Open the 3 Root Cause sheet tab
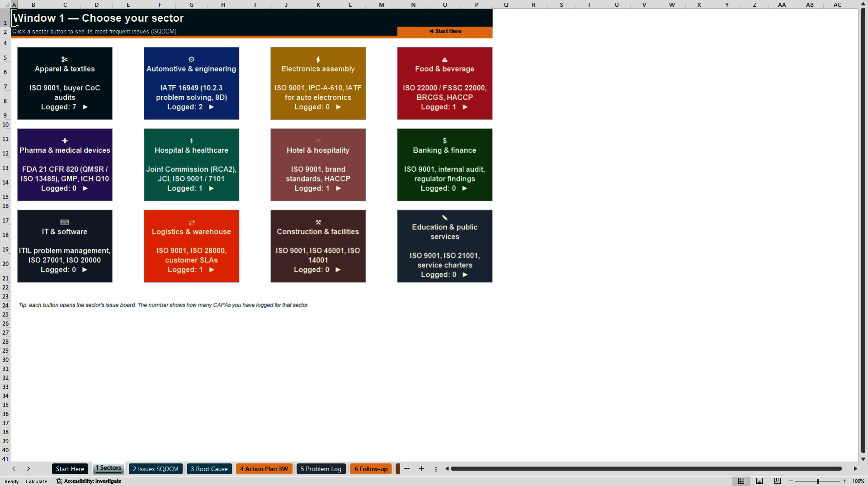 (x=209, y=469)
